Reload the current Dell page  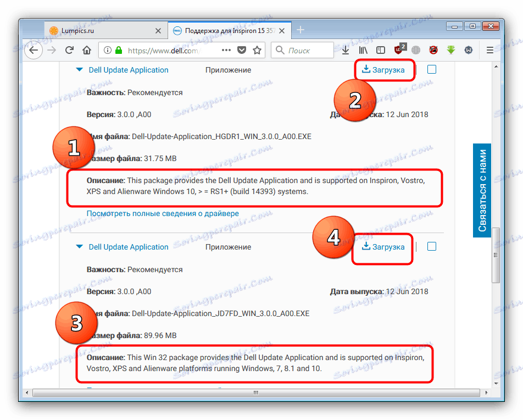(x=69, y=50)
